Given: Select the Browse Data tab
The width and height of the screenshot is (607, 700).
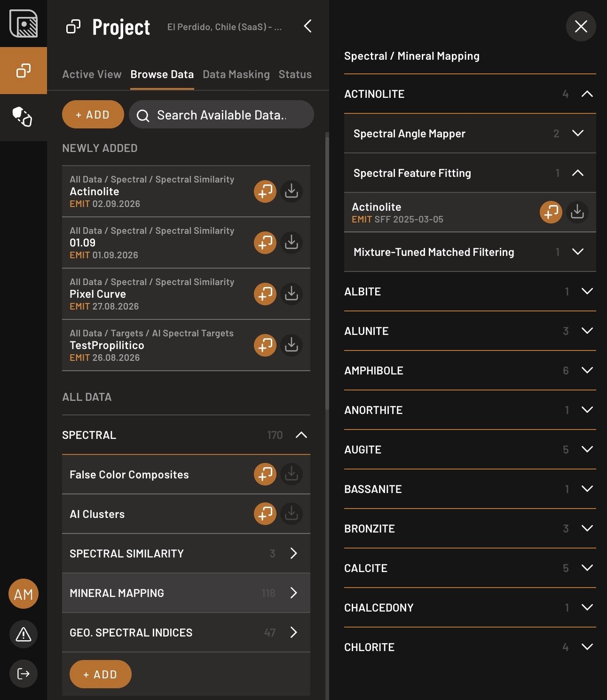Looking at the screenshot, I should pos(162,74).
